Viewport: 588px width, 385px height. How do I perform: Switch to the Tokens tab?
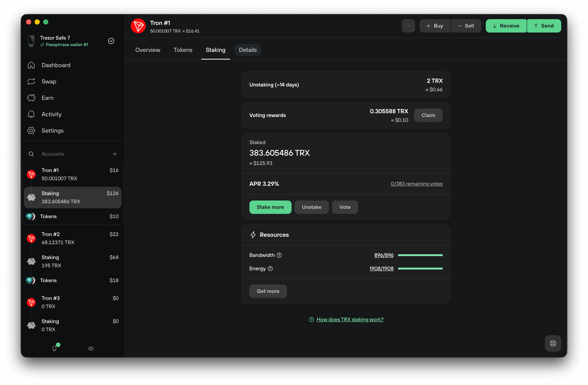click(x=183, y=50)
